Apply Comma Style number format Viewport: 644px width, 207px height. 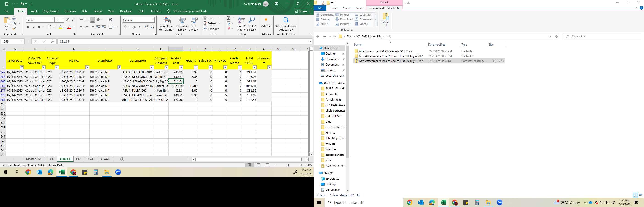140,27
